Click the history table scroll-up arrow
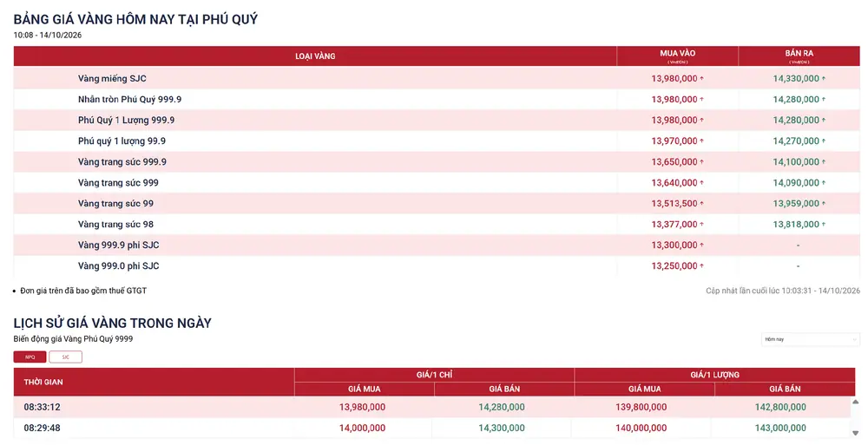The height and width of the screenshot is (445, 868). click(x=855, y=402)
